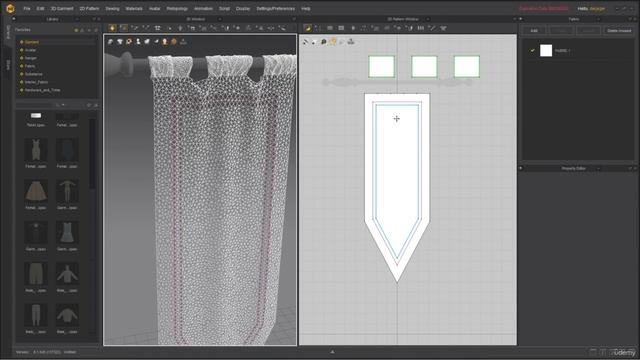Open the 2D Pattern menu
The height and width of the screenshot is (360, 640).
[89, 9]
